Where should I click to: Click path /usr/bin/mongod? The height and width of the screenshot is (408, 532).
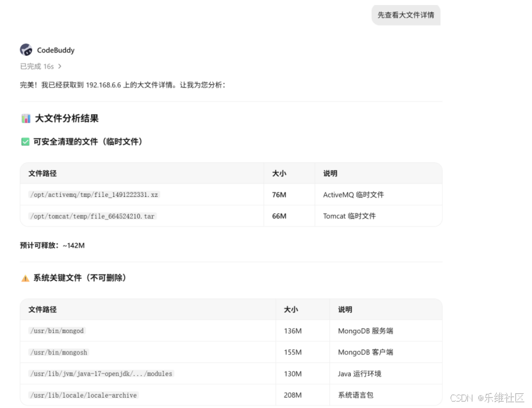(x=57, y=330)
